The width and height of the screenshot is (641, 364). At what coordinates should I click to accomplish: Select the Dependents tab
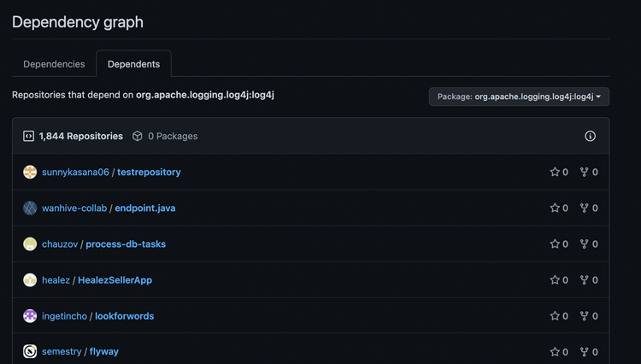point(133,64)
